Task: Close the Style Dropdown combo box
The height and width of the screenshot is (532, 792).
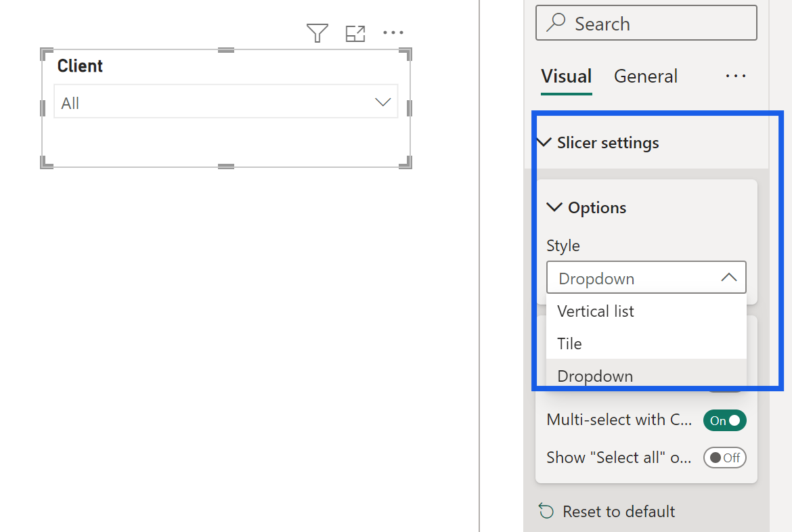Action: pos(646,278)
